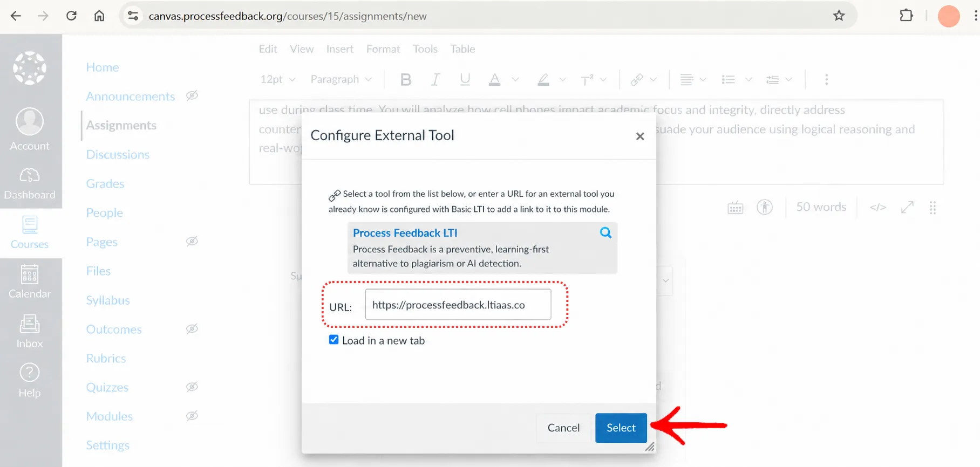
Task: Go to browser home page
Action: [x=99, y=16]
